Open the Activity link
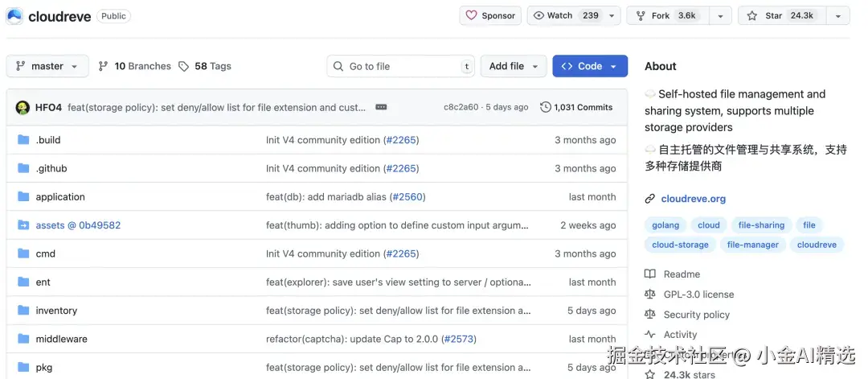 coord(681,335)
